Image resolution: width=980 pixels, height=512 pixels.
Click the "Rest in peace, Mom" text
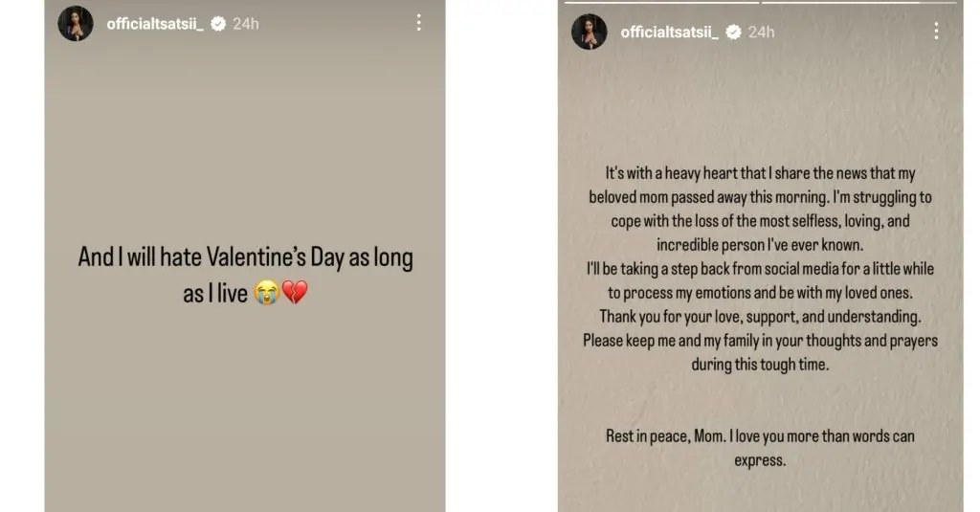tap(761, 447)
